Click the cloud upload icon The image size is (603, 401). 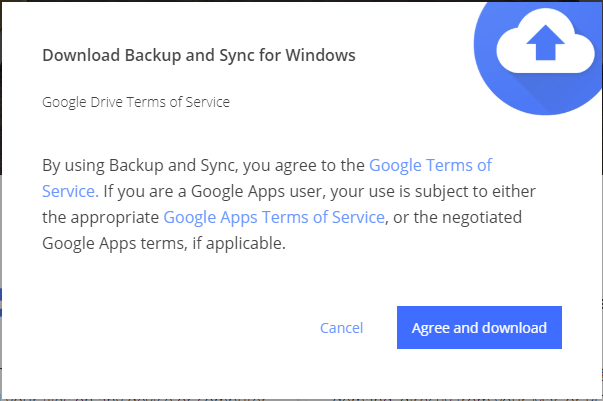point(545,43)
